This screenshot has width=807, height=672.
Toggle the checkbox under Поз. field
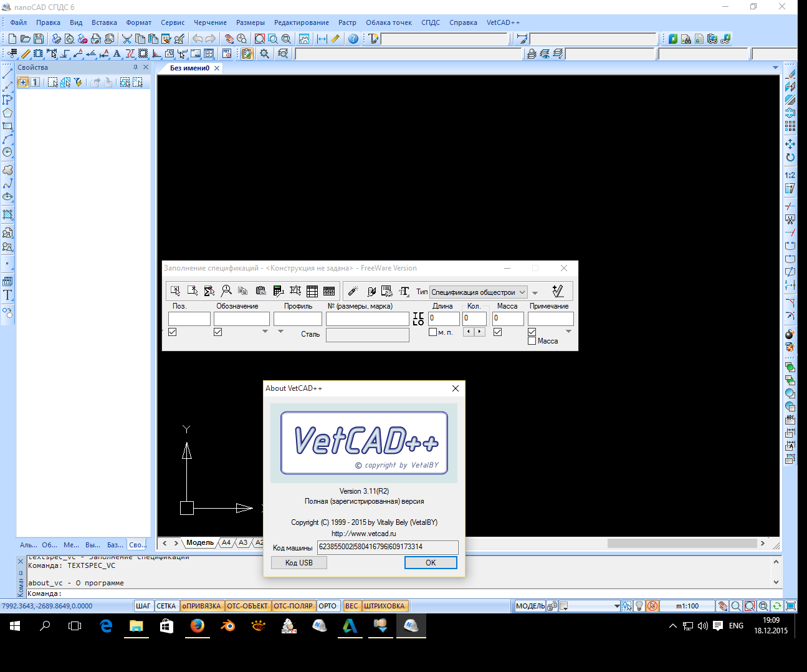tap(173, 332)
